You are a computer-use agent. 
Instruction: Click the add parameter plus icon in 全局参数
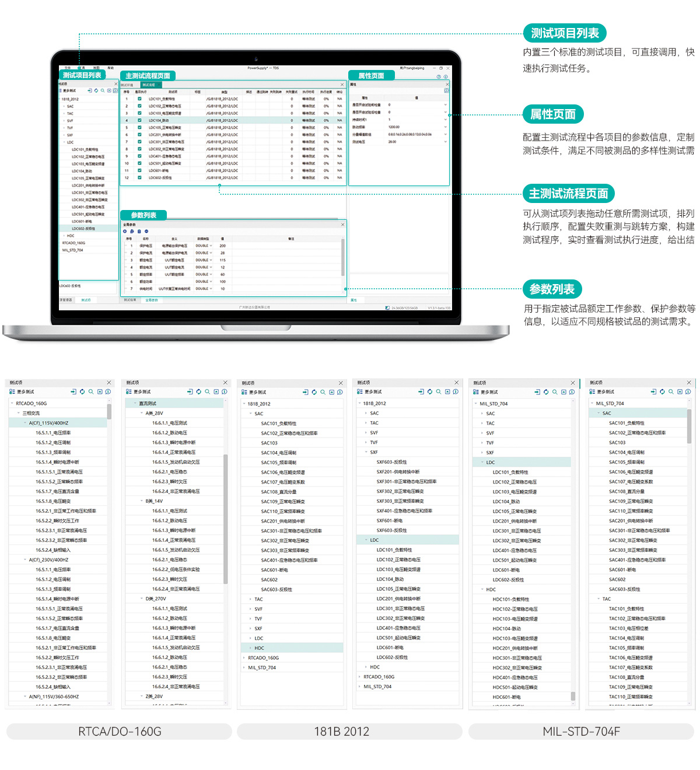tap(125, 232)
